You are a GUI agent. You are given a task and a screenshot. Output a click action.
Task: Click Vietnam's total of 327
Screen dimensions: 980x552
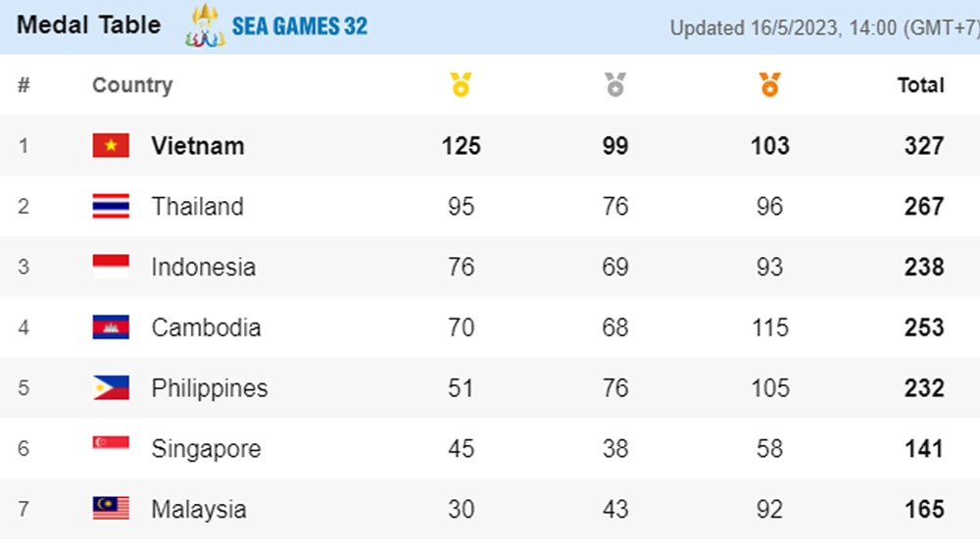coord(924,146)
